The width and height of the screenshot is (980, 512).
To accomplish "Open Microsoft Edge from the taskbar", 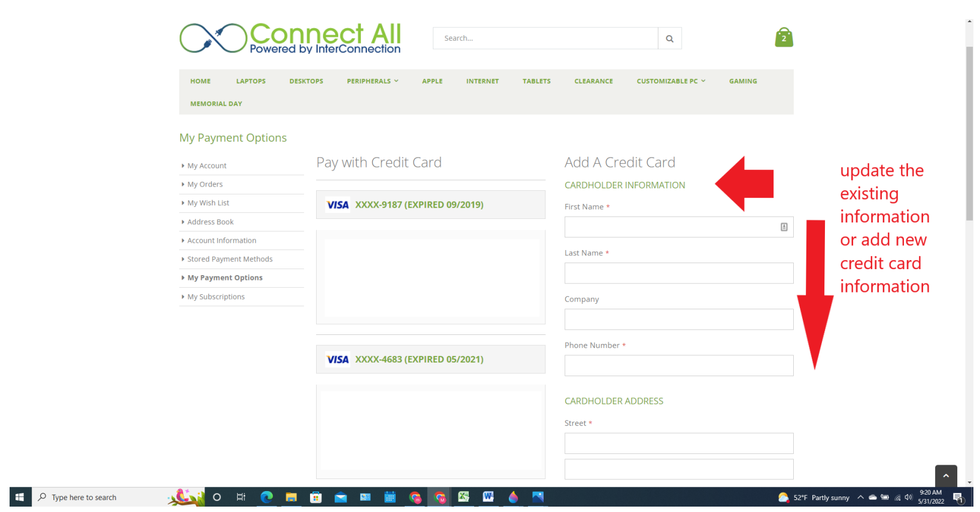I will click(x=266, y=497).
